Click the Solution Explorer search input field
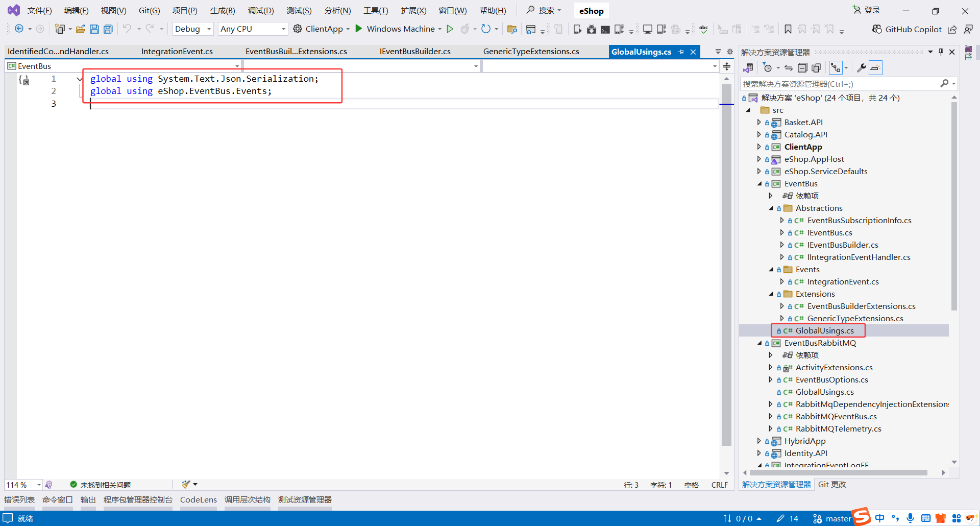980x526 pixels. pos(841,84)
